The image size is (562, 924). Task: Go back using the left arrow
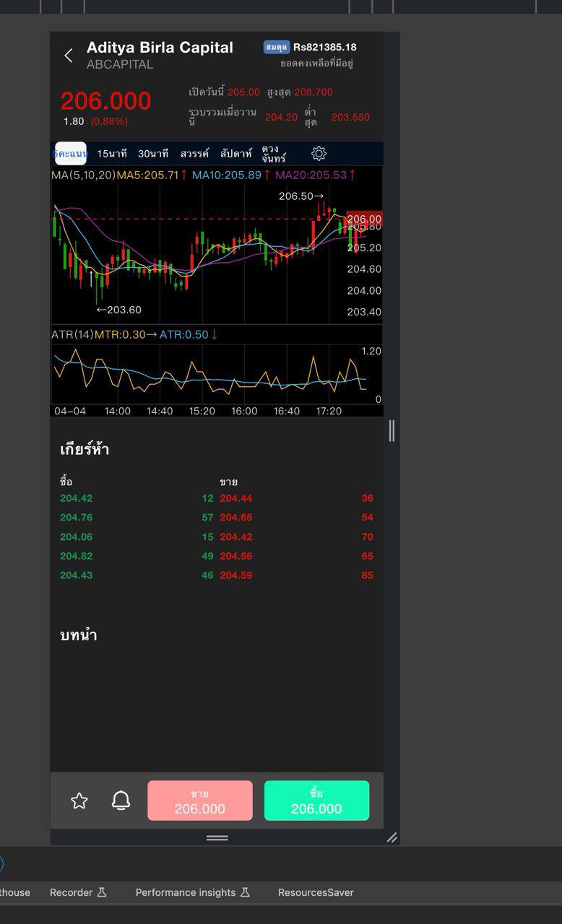click(69, 56)
